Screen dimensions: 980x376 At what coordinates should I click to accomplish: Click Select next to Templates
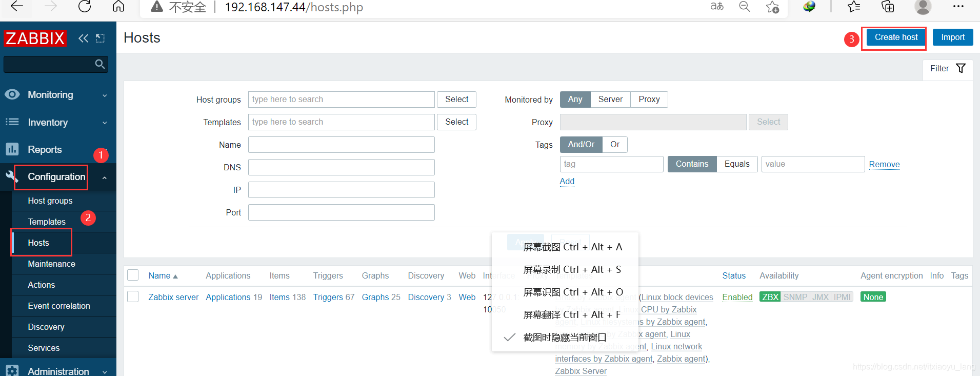[x=456, y=122]
